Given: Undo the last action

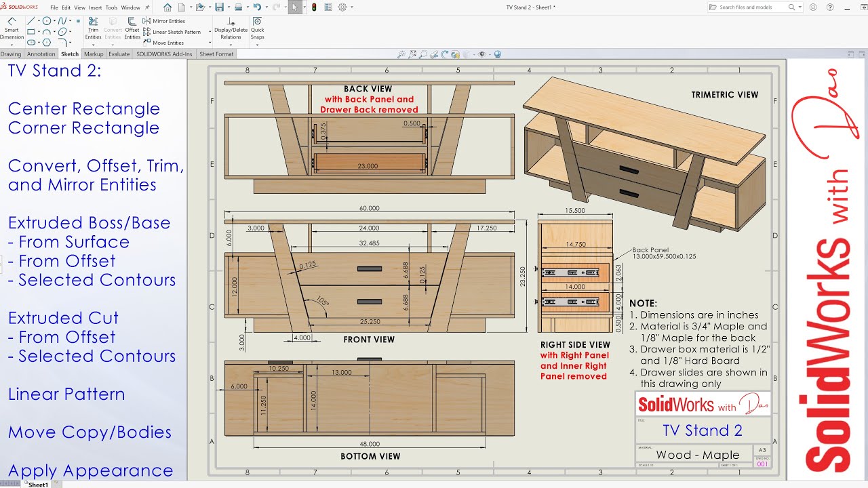Looking at the screenshot, I should pos(257,7).
